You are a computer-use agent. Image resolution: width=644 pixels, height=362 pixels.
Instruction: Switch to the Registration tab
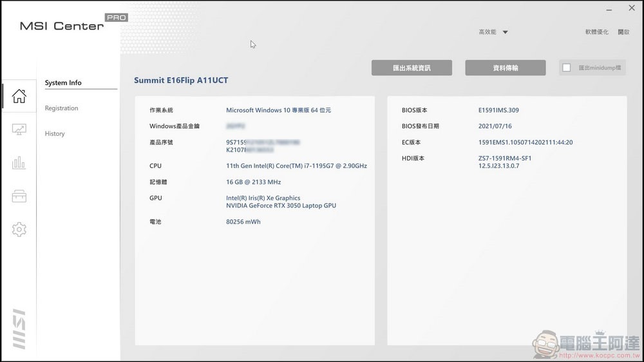click(61, 108)
